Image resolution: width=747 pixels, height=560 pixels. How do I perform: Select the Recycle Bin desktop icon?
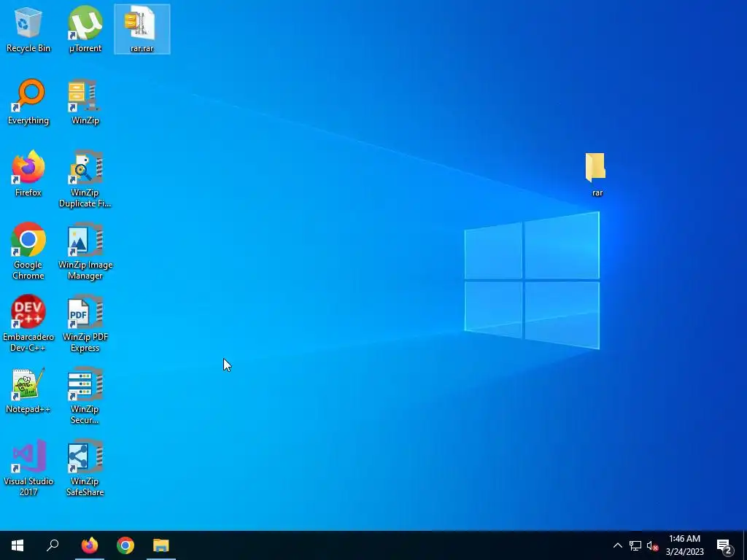[x=28, y=29]
